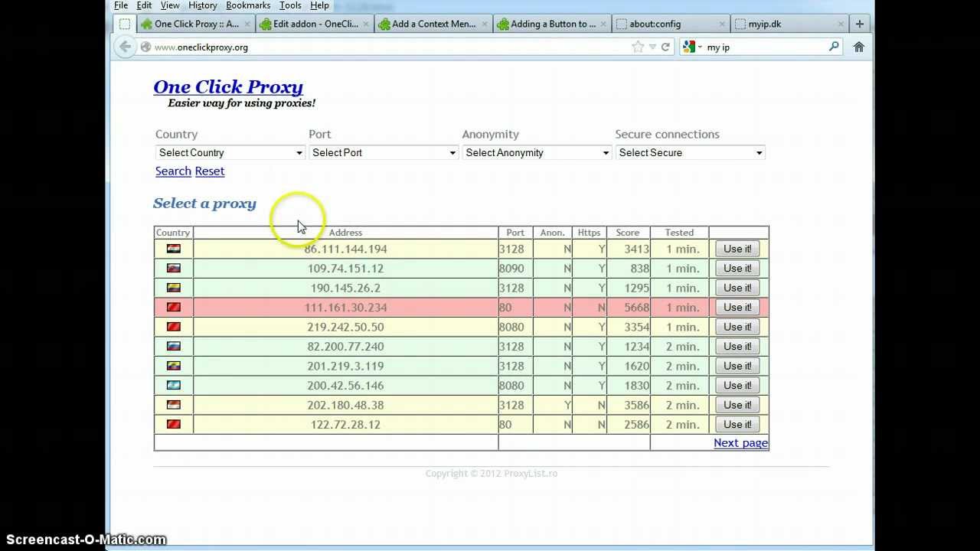Open the Select Port dropdown

pyautogui.click(x=384, y=152)
